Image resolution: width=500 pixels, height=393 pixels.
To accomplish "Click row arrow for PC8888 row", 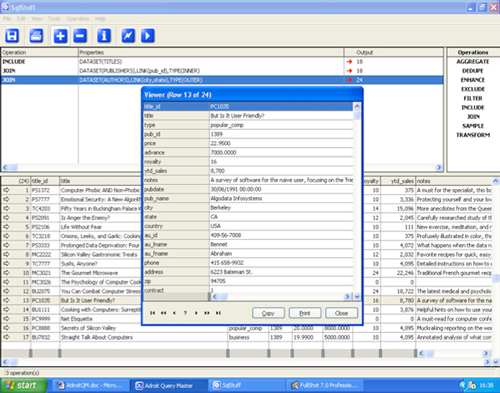I will tap(6, 328).
